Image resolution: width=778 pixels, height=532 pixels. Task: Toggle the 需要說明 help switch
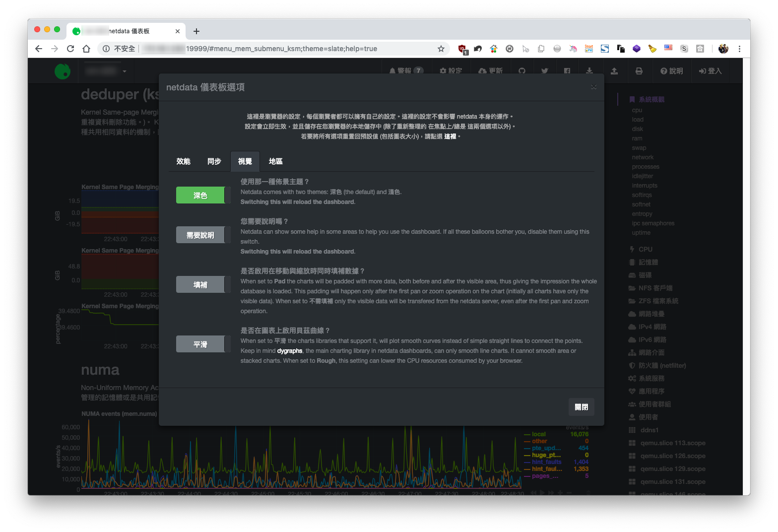(203, 235)
